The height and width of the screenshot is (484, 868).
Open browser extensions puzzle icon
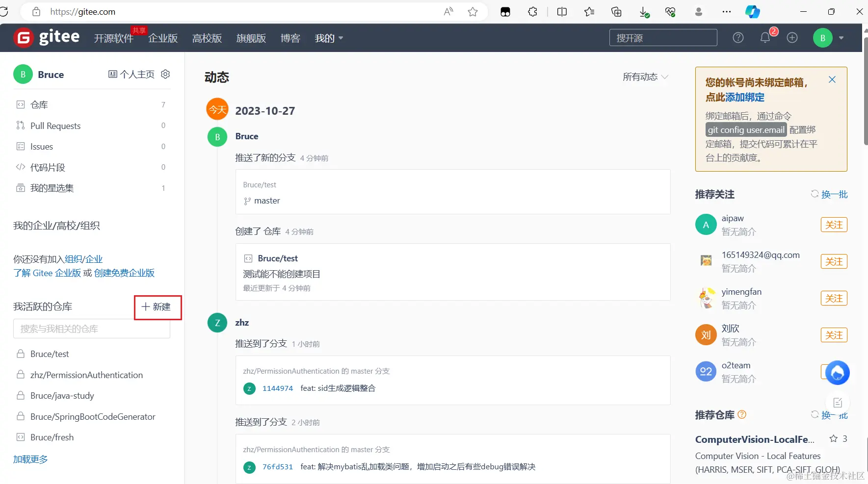coord(532,12)
